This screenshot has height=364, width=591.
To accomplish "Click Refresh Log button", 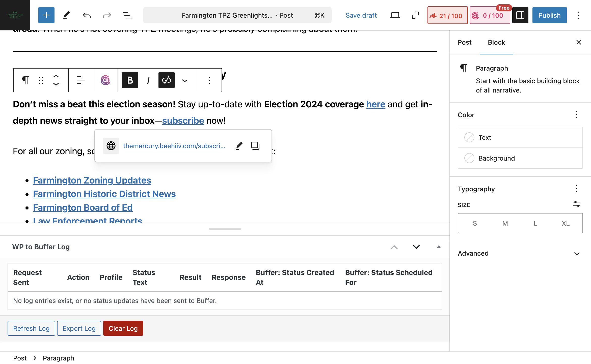I will coord(31,328).
